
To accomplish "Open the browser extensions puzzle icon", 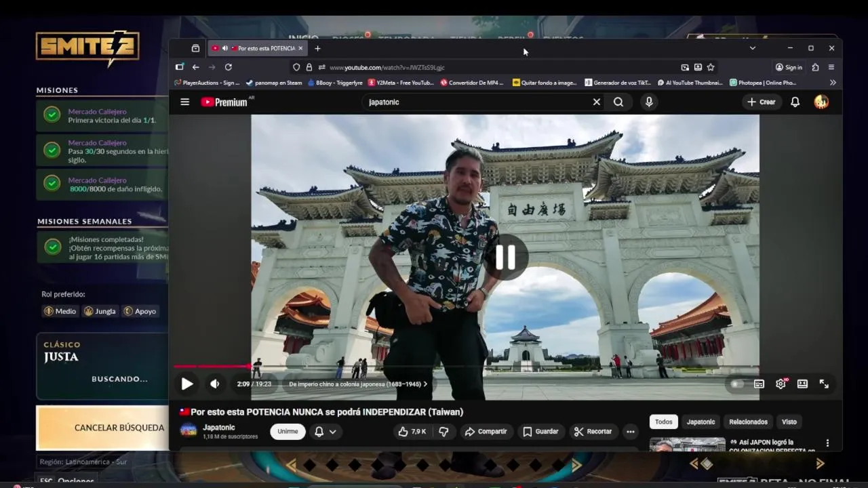I will click(815, 67).
